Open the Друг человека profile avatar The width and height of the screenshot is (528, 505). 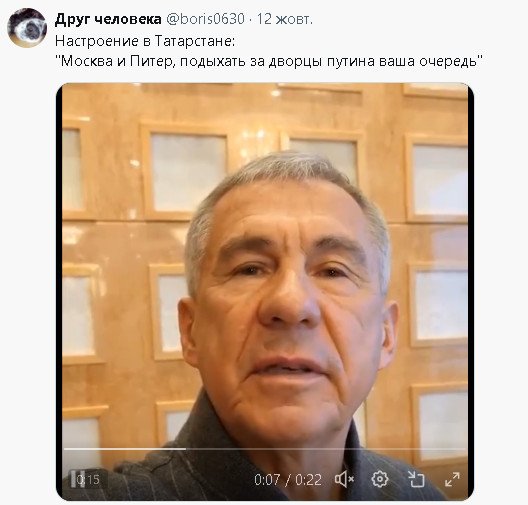pos(27,28)
